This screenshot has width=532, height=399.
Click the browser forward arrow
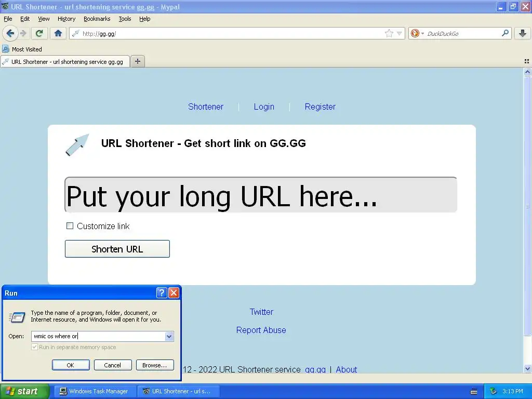[23, 33]
